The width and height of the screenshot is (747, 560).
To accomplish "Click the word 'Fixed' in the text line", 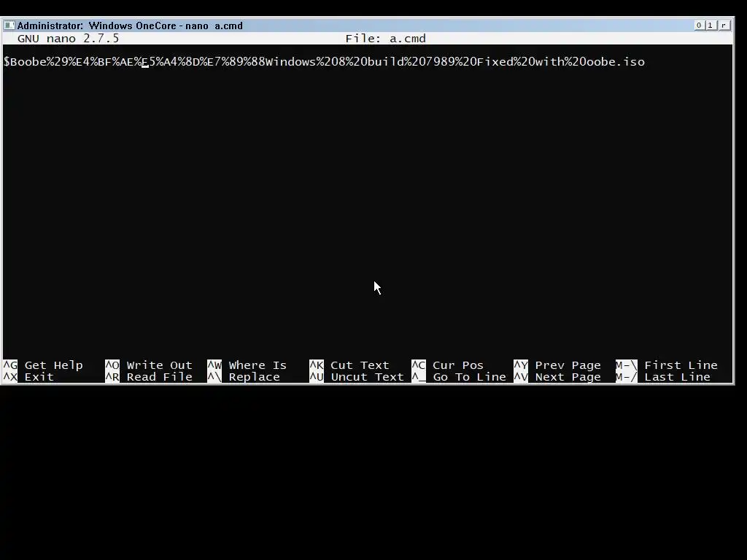I will click(x=495, y=62).
